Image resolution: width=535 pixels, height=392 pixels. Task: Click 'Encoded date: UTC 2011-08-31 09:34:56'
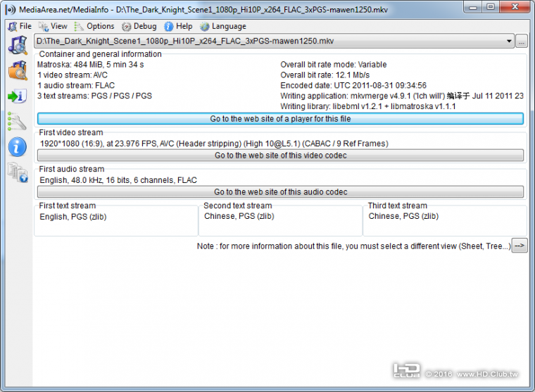click(x=353, y=85)
